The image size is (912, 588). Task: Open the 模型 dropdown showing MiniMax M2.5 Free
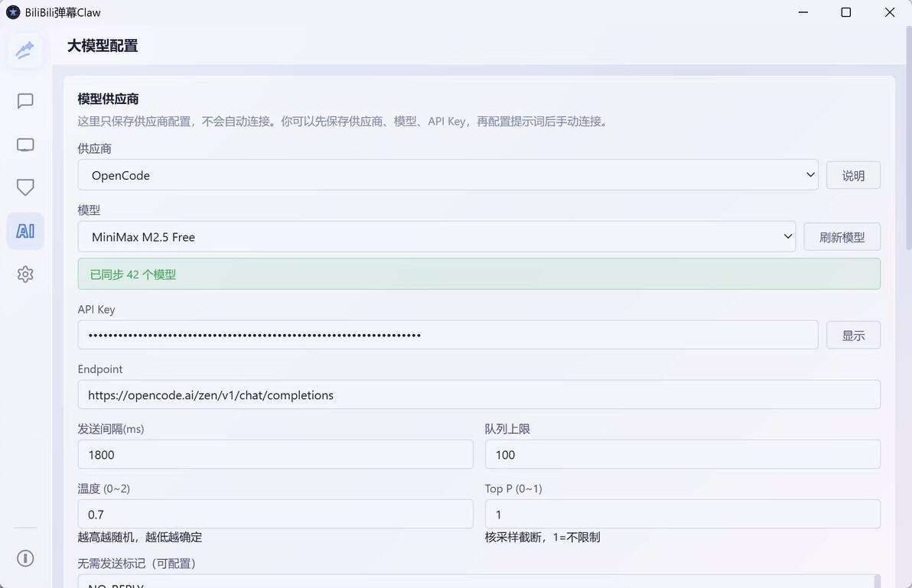pos(436,237)
